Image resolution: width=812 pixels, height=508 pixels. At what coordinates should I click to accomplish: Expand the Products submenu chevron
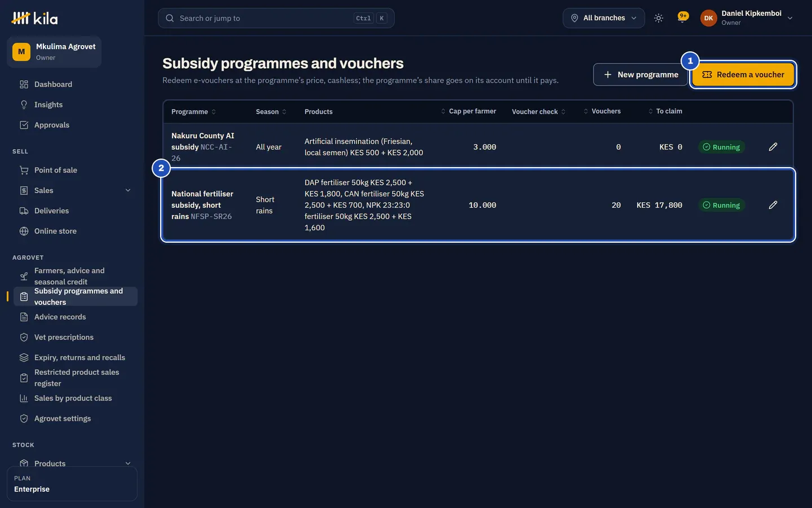click(128, 463)
